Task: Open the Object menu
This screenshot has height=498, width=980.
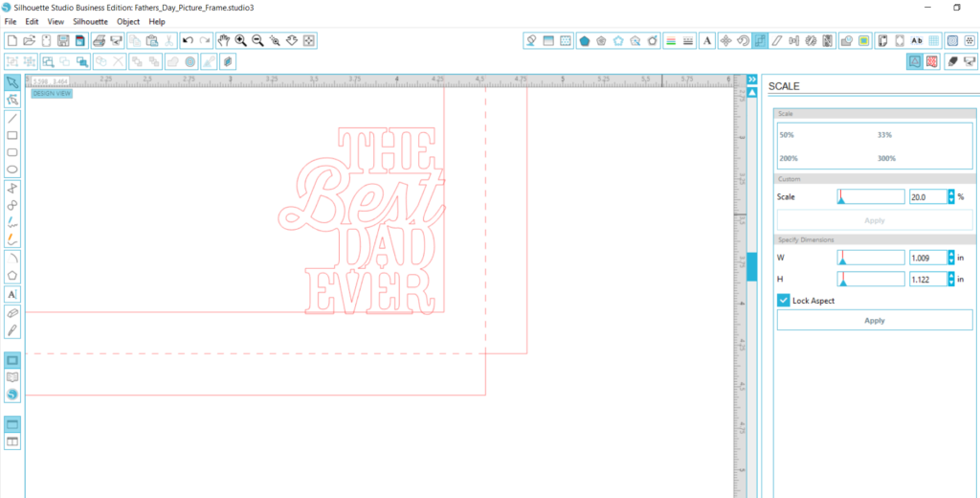Action: pyautogui.click(x=127, y=21)
